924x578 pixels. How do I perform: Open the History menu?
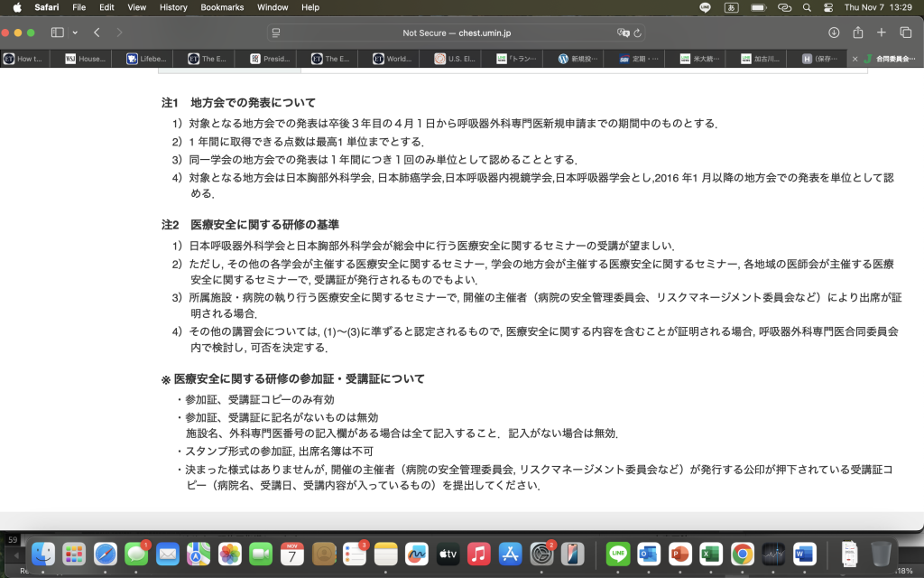[173, 7]
